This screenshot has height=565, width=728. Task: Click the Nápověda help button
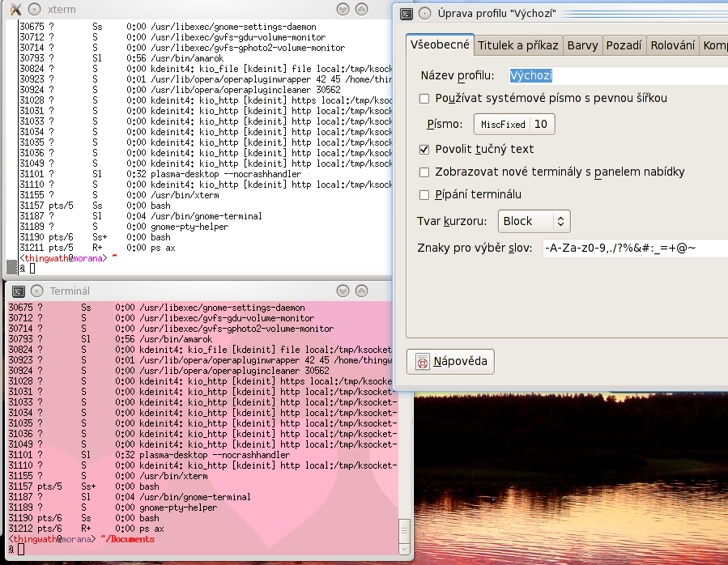[450, 362]
